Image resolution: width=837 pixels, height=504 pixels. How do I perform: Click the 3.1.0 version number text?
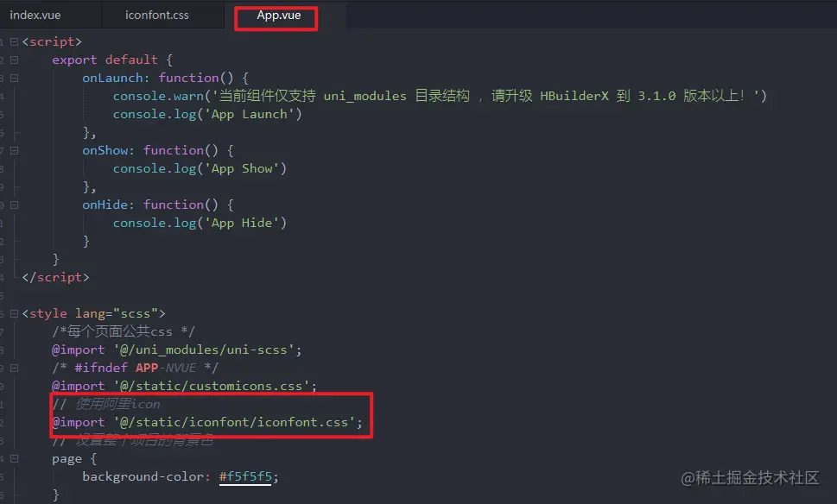(x=657, y=96)
